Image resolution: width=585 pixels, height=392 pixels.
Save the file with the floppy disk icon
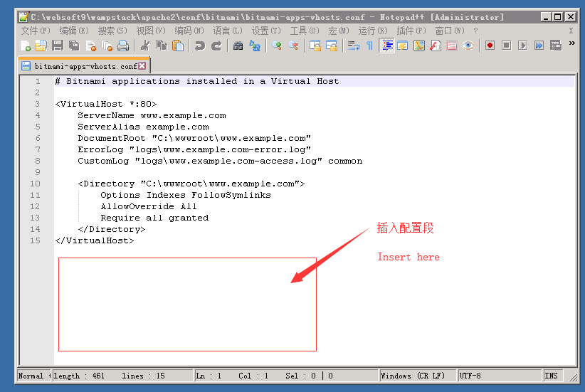click(x=57, y=46)
